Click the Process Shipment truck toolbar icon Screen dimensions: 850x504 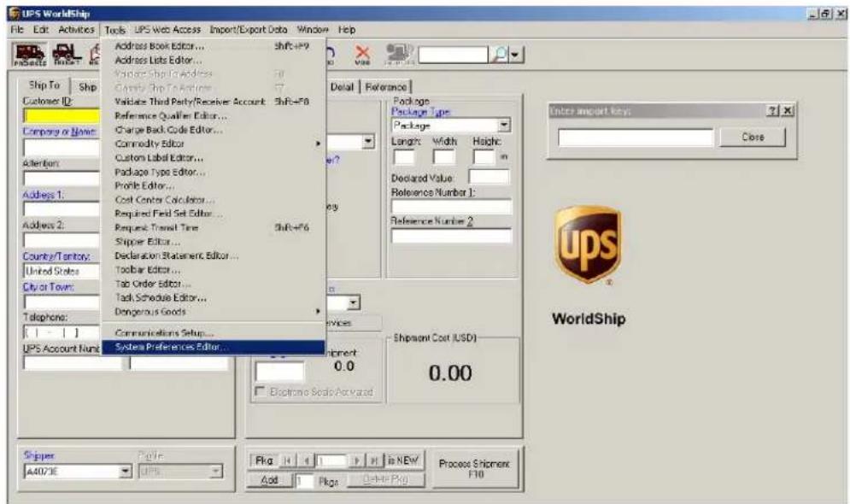(29, 55)
